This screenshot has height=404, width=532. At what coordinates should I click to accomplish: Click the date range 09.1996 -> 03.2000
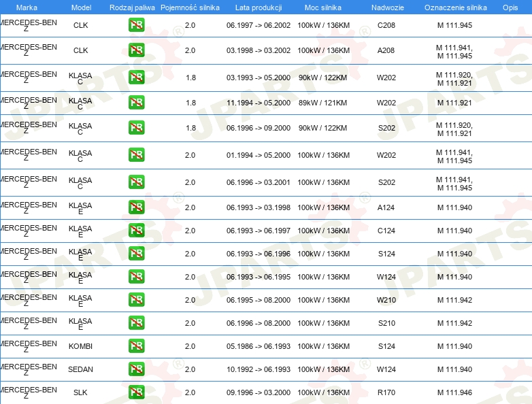pyautogui.click(x=259, y=392)
